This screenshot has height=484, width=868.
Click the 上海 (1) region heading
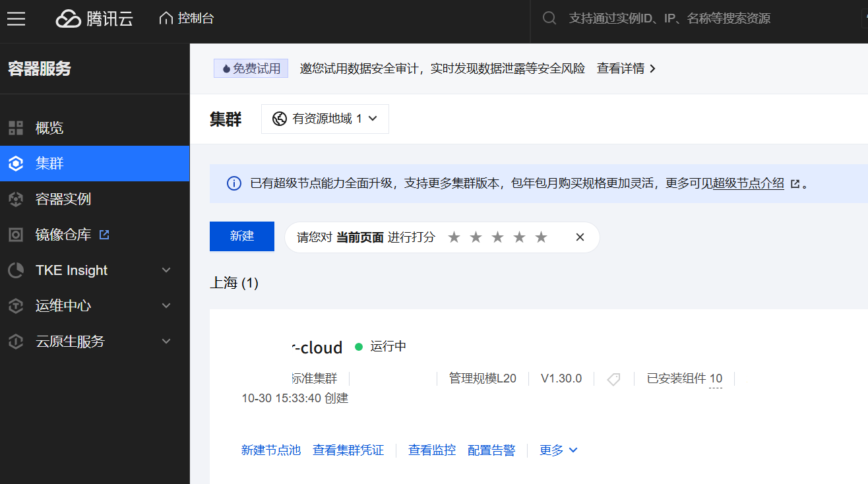(234, 283)
